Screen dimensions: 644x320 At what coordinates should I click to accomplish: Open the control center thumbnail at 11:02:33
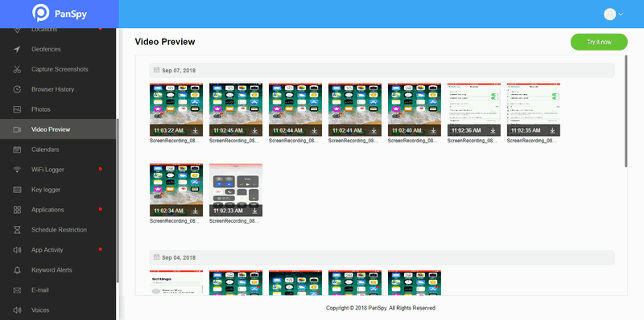236,190
